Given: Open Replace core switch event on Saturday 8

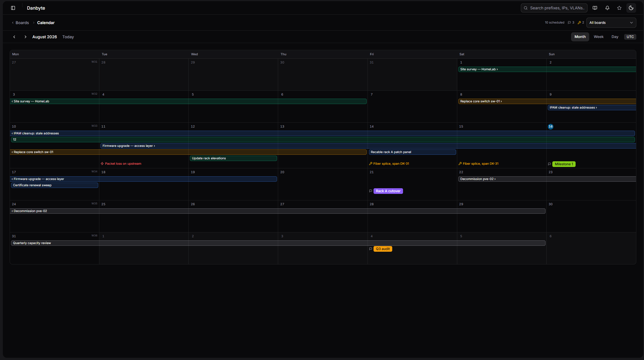Looking at the screenshot, I should click(x=547, y=101).
